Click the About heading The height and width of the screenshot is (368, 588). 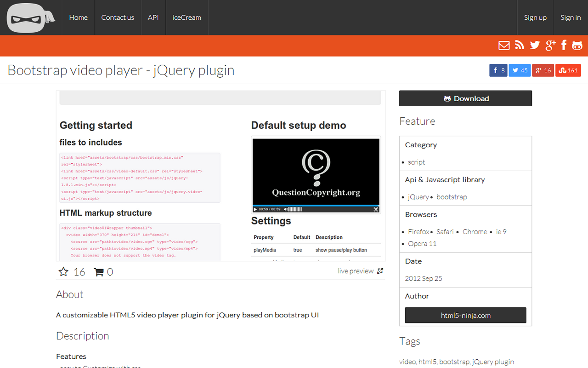[70, 294]
